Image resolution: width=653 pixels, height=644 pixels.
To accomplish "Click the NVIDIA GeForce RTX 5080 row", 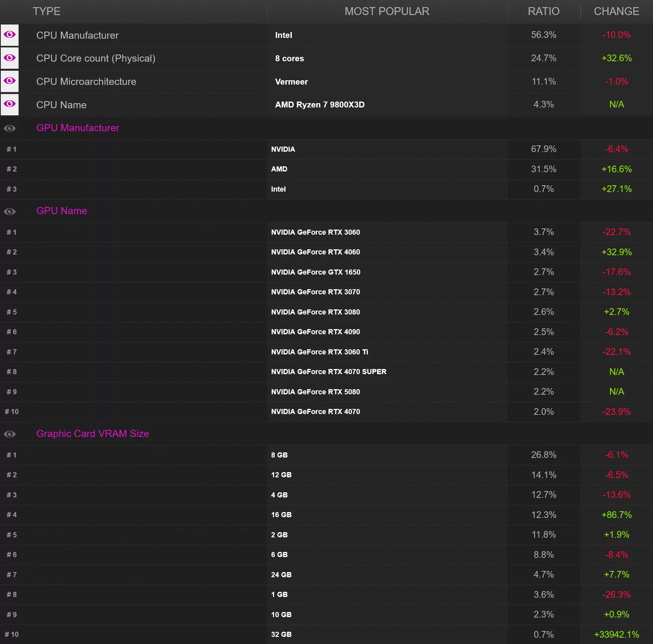I will [326, 392].
